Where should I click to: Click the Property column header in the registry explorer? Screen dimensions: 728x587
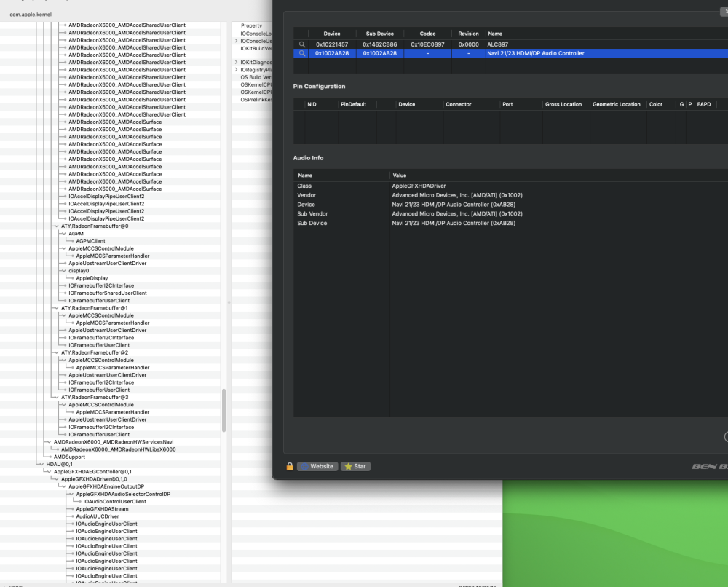click(252, 25)
